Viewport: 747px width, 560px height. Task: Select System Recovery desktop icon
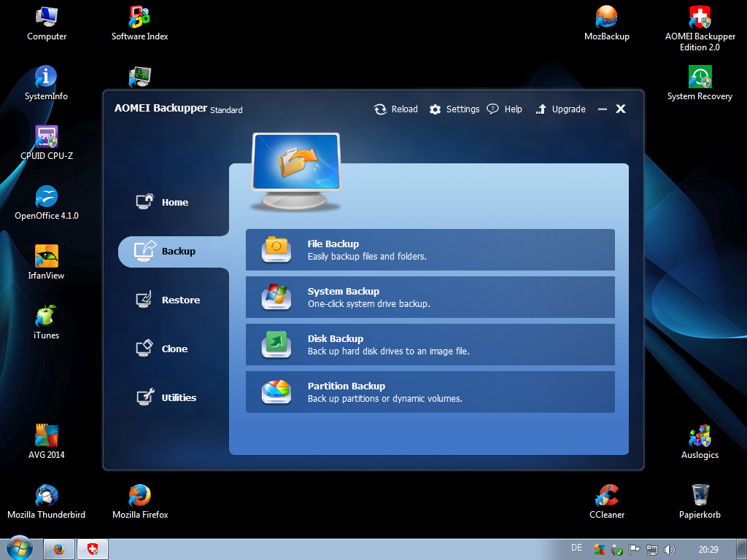click(700, 83)
